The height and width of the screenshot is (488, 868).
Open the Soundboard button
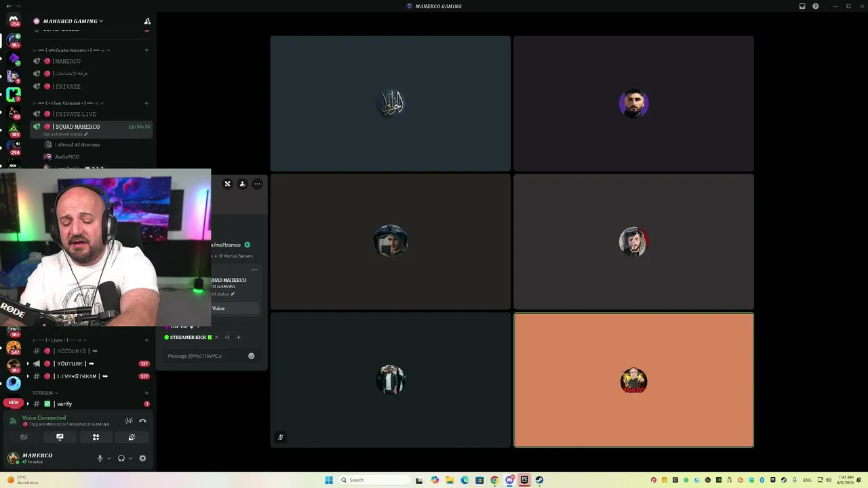tap(132, 437)
